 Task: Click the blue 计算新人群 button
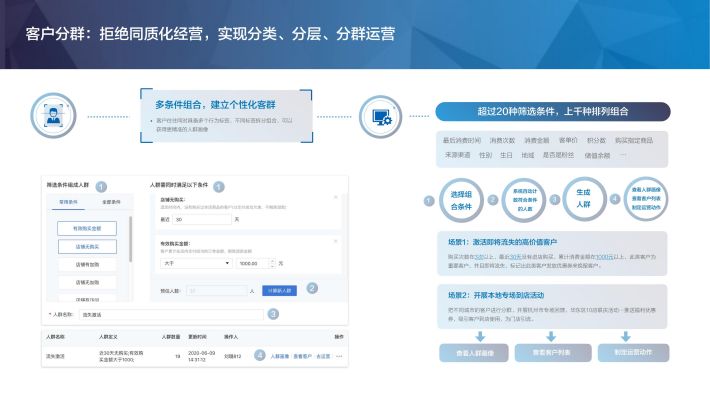(x=279, y=291)
